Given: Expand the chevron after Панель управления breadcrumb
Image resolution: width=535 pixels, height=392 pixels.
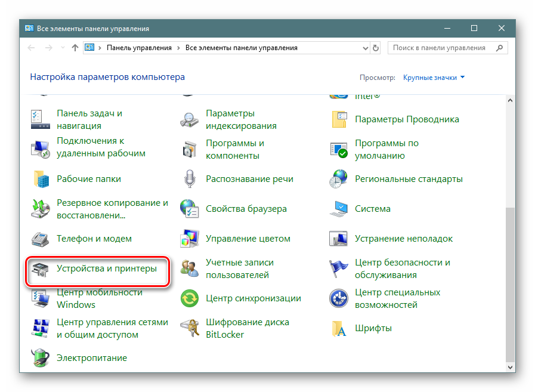Looking at the screenshot, I should 178,48.
